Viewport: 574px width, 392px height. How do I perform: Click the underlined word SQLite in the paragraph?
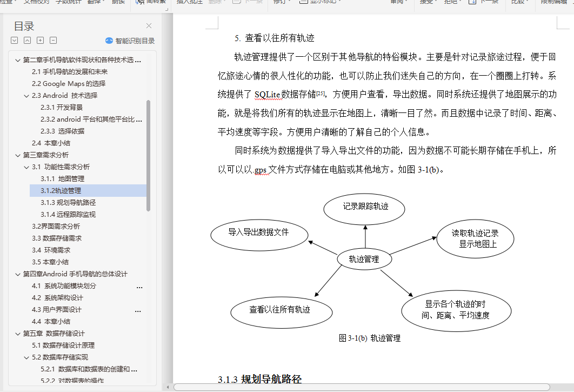(267, 95)
